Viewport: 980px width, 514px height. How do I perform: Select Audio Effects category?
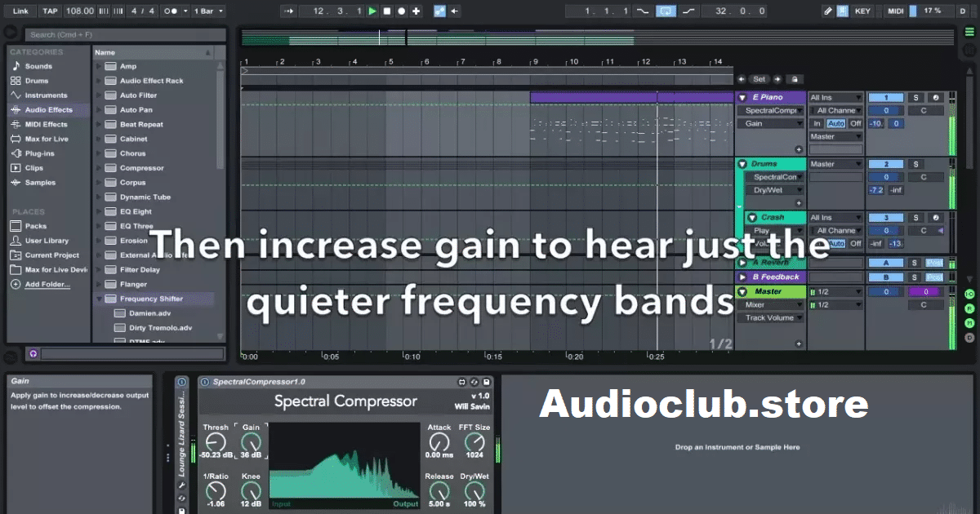click(x=49, y=109)
